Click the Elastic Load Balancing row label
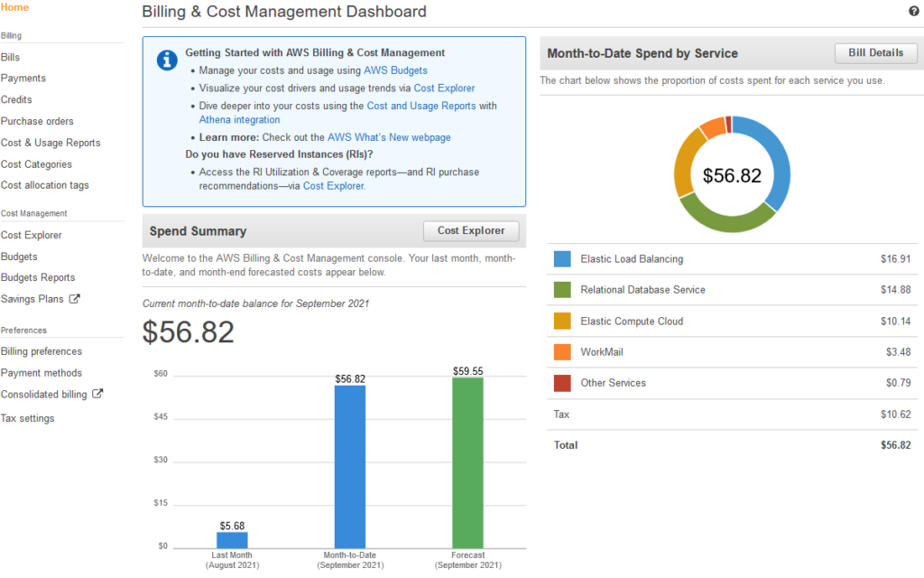Viewport: 924px width, 578px height. point(632,259)
